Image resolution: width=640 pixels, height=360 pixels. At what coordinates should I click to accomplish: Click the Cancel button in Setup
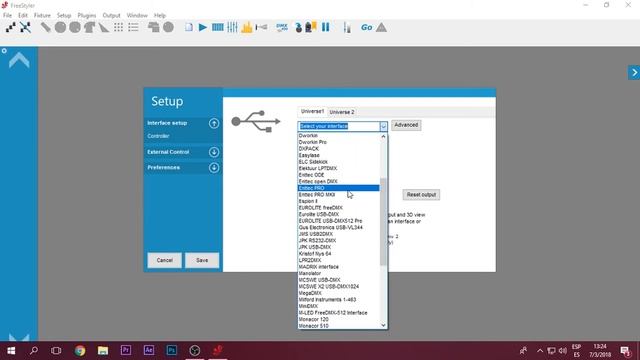tap(164, 260)
